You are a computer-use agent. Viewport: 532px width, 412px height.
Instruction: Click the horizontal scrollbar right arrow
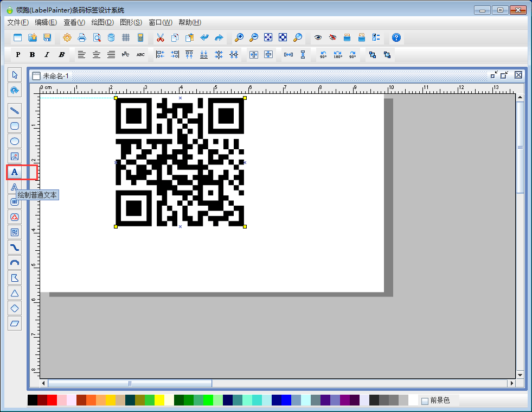(511, 383)
